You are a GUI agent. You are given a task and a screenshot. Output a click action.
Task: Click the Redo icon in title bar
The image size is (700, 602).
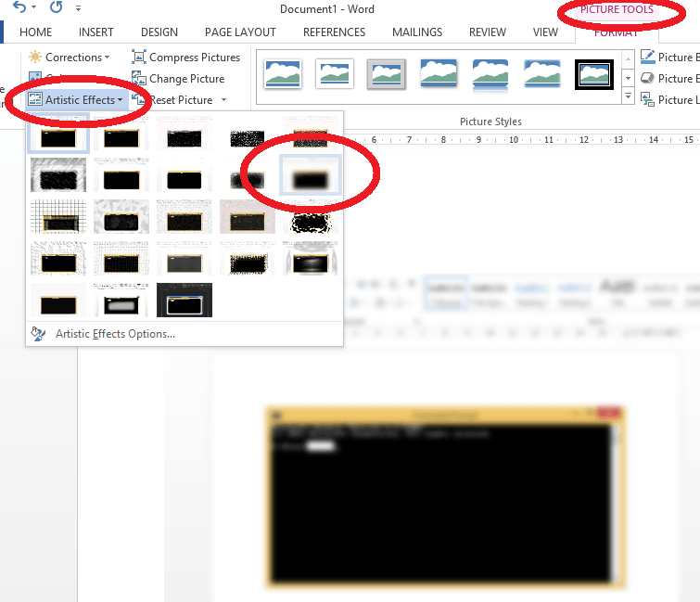56,7
